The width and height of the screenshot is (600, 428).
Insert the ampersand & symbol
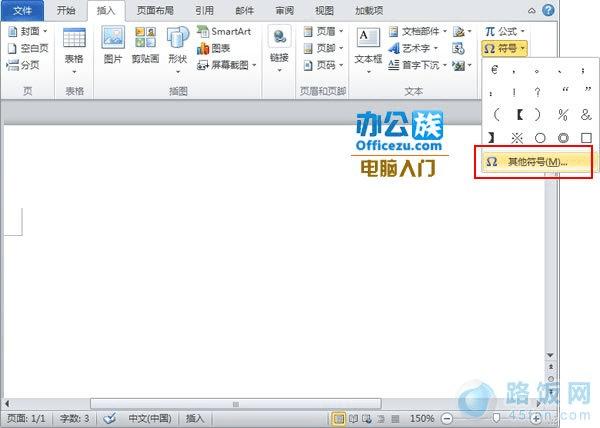point(586,114)
